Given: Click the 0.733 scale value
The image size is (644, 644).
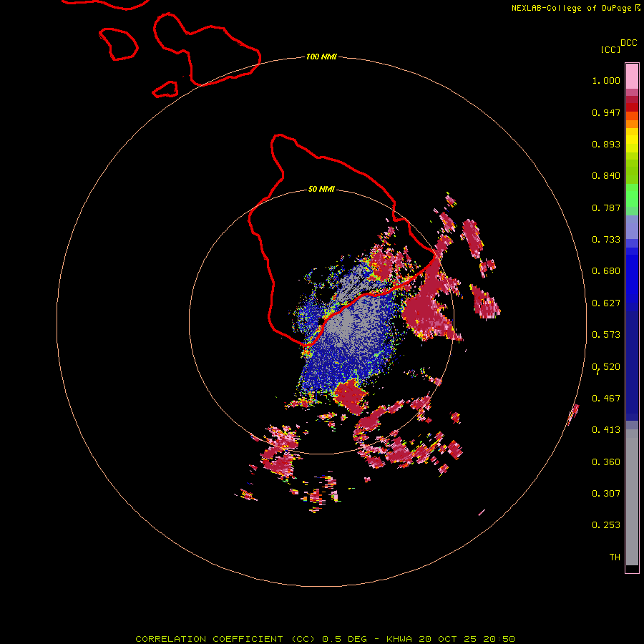Looking at the screenshot, I should point(606,240).
